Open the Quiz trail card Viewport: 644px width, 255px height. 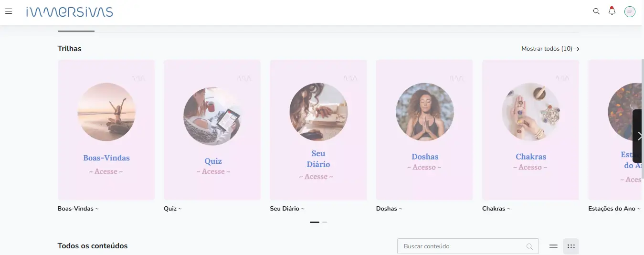point(212,130)
